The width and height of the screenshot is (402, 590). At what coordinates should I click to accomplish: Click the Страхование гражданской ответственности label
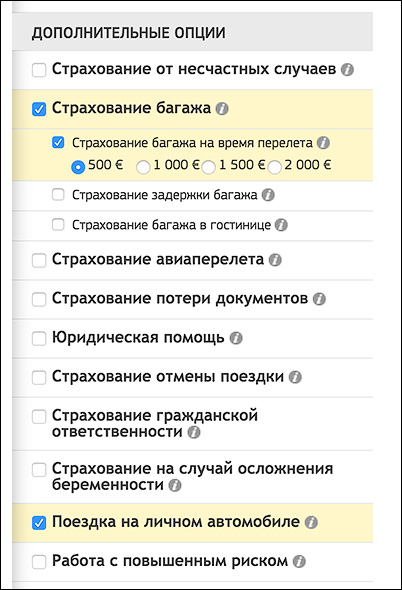(x=155, y=423)
